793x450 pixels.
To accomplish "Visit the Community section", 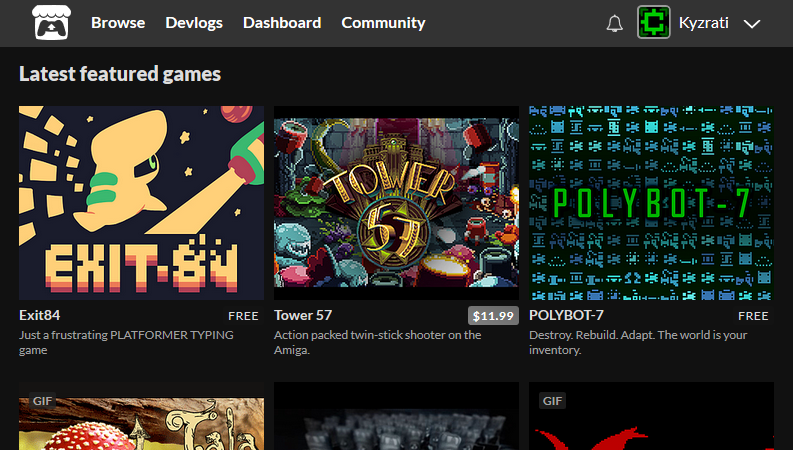I will pos(383,23).
